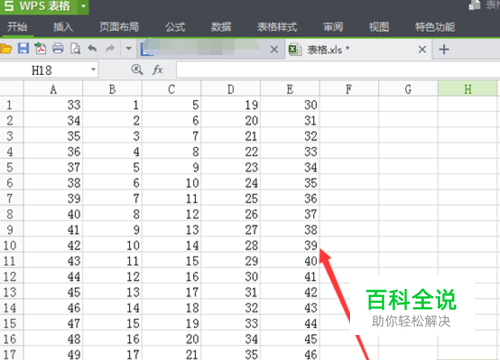Screen dimensions: 500x360
Task: Click cell D14 containing 32
Action: coord(231,307)
